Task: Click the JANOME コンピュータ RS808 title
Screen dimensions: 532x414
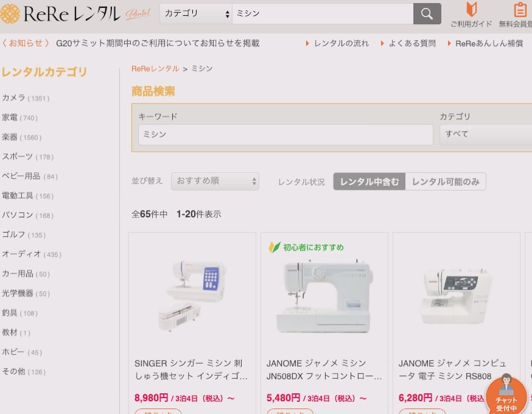Action: tap(453, 370)
